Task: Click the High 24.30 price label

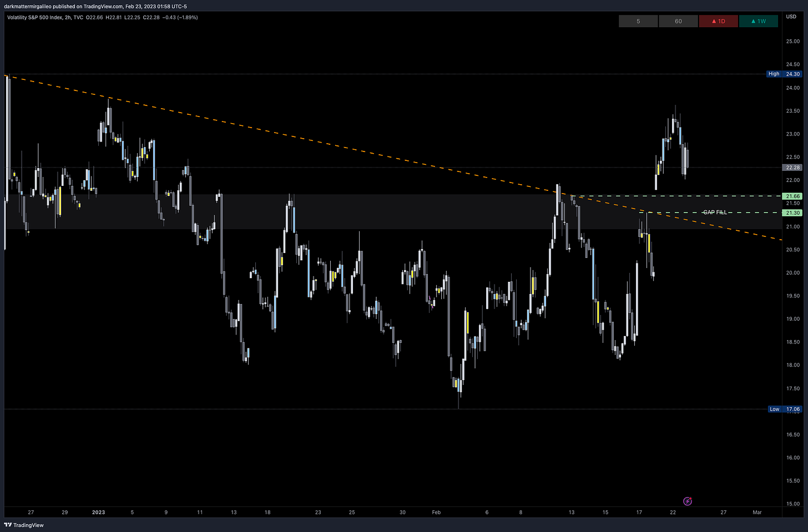Action: (x=784, y=74)
